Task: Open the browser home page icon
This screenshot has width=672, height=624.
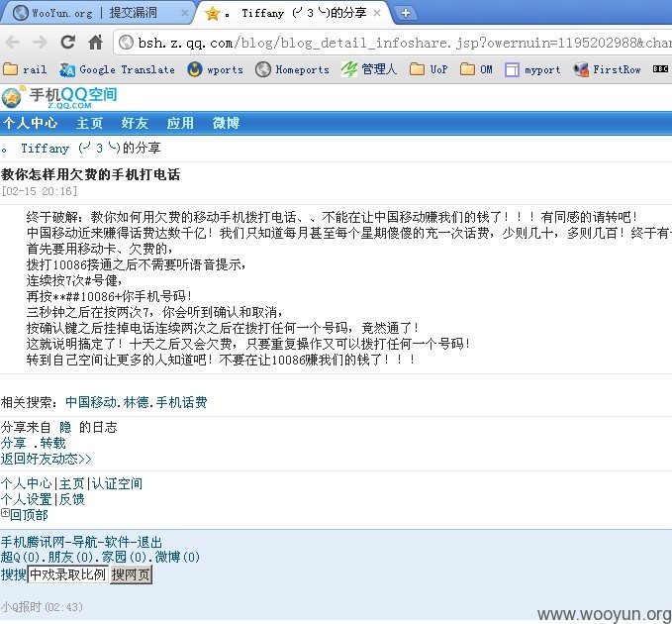Action: pos(96,42)
